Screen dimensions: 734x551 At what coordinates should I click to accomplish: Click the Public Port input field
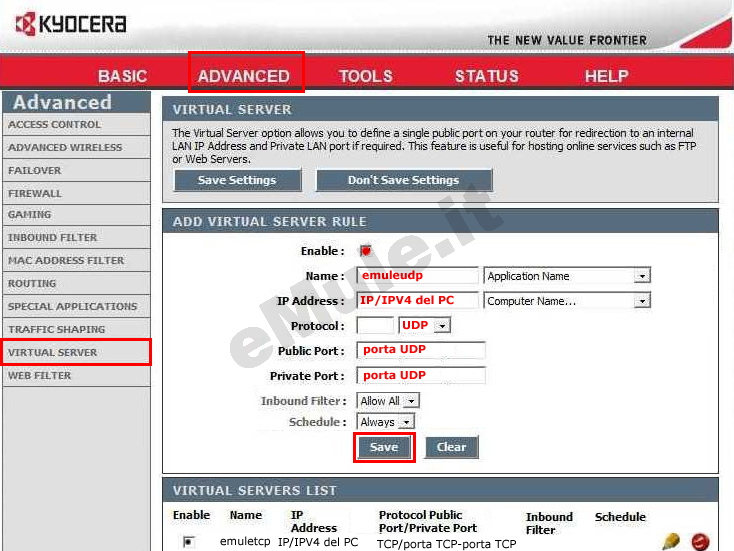[421, 350]
